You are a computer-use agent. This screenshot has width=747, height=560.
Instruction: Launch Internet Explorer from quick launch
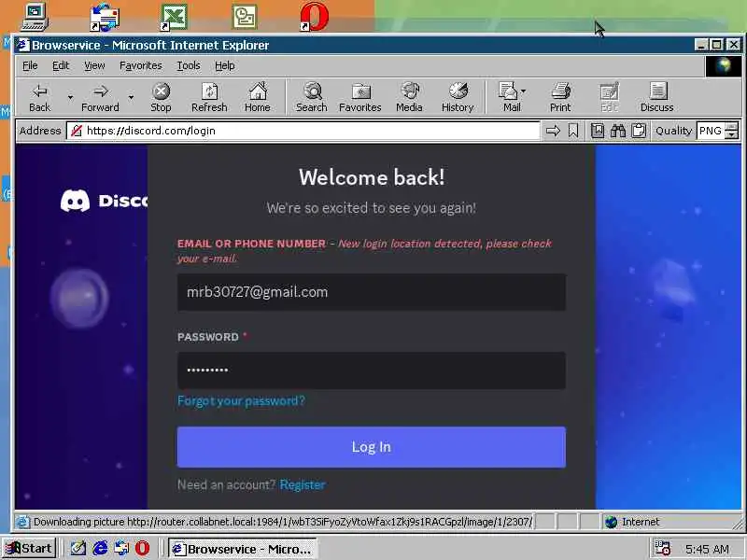pyautogui.click(x=100, y=549)
